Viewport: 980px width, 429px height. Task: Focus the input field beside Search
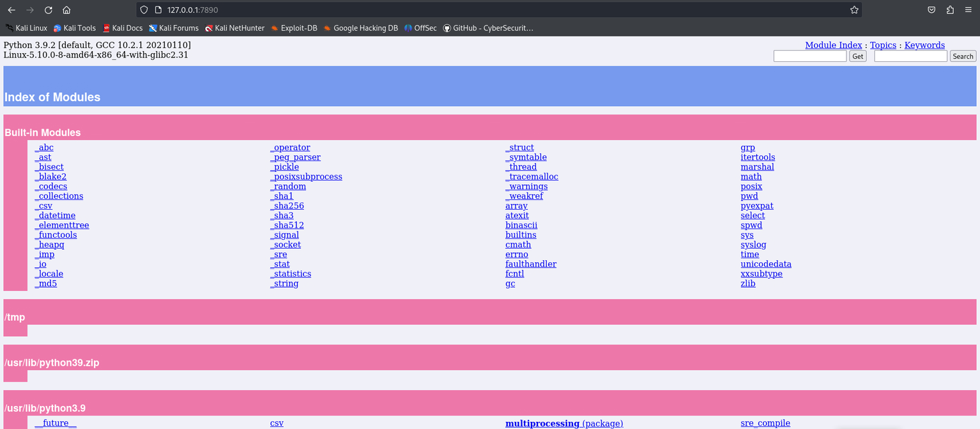910,56
